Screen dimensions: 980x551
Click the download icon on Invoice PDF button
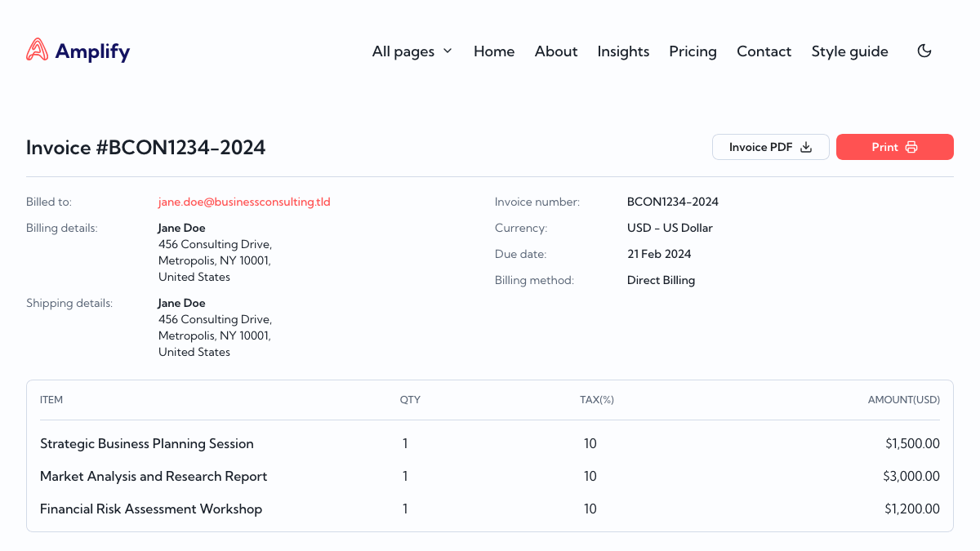[x=807, y=147]
